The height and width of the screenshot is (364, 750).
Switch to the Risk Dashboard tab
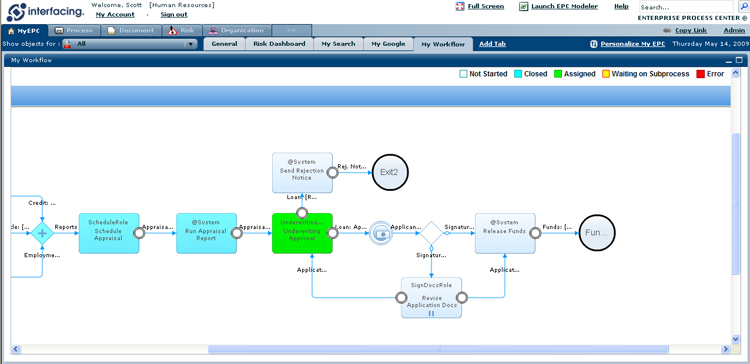[279, 44]
